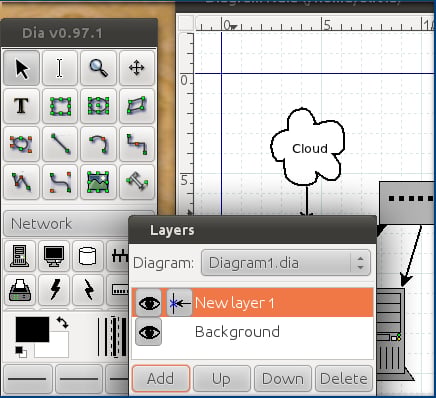Pick the hub device shape in second sheet row

[x=118, y=289]
